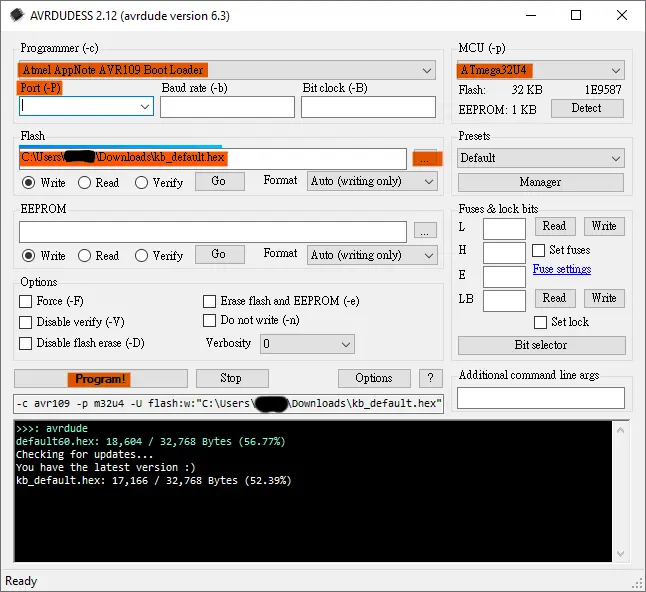The image size is (646, 592).
Task: Check the Do not write (-n) option
Action: 209,320
